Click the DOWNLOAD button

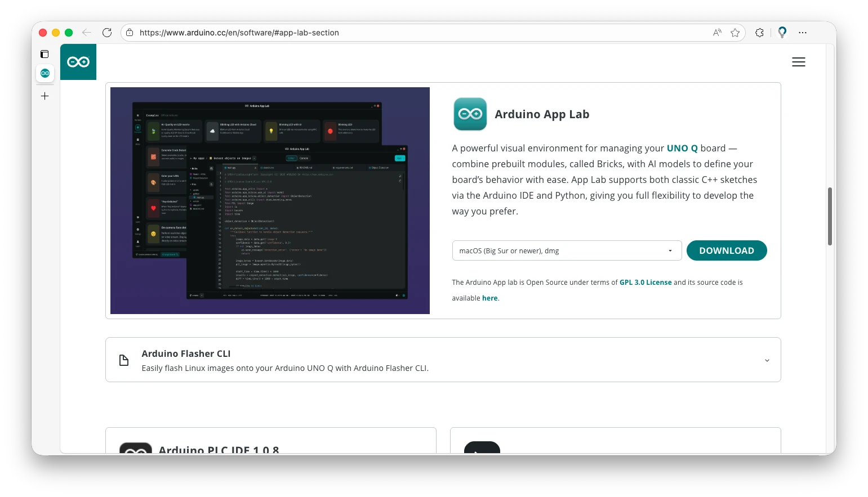[727, 250]
